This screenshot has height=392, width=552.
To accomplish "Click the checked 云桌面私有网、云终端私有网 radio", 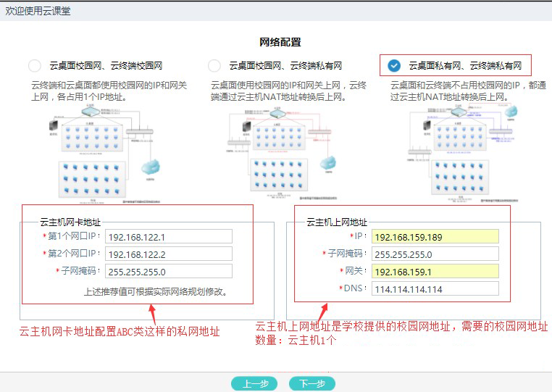I will click(394, 65).
